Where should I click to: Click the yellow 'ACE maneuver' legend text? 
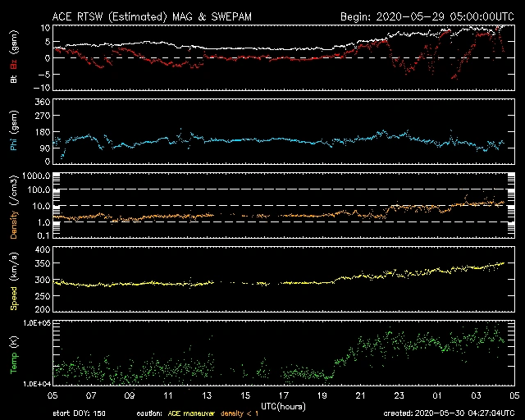click(191, 413)
